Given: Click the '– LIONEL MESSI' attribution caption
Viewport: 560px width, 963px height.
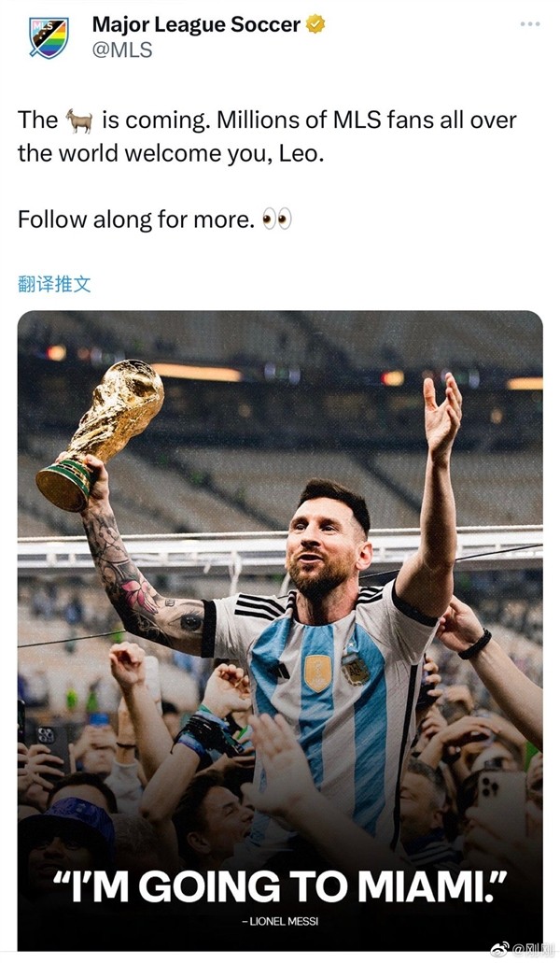Looking at the screenshot, I should 280,922.
